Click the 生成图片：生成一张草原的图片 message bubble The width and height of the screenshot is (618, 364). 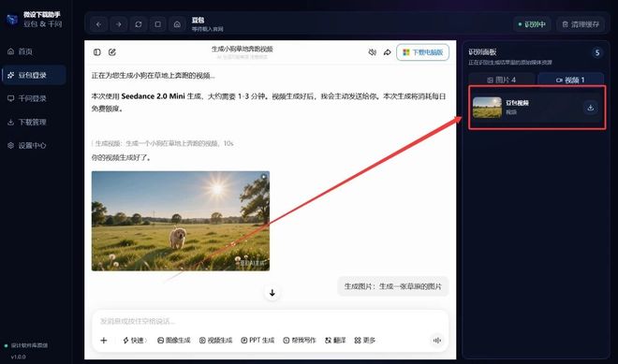point(393,286)
